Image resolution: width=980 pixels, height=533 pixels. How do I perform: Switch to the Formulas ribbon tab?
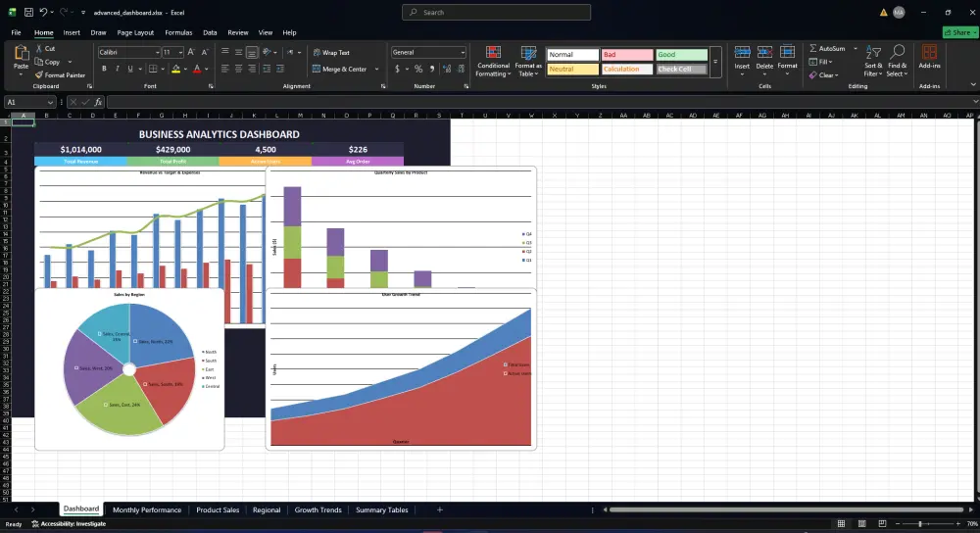(178, 32)
